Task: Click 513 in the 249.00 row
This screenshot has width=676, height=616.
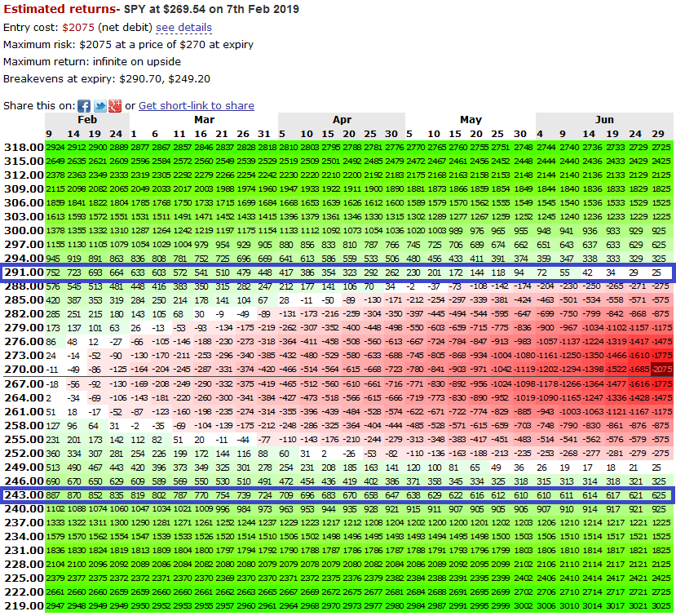Action: point(53,468)
